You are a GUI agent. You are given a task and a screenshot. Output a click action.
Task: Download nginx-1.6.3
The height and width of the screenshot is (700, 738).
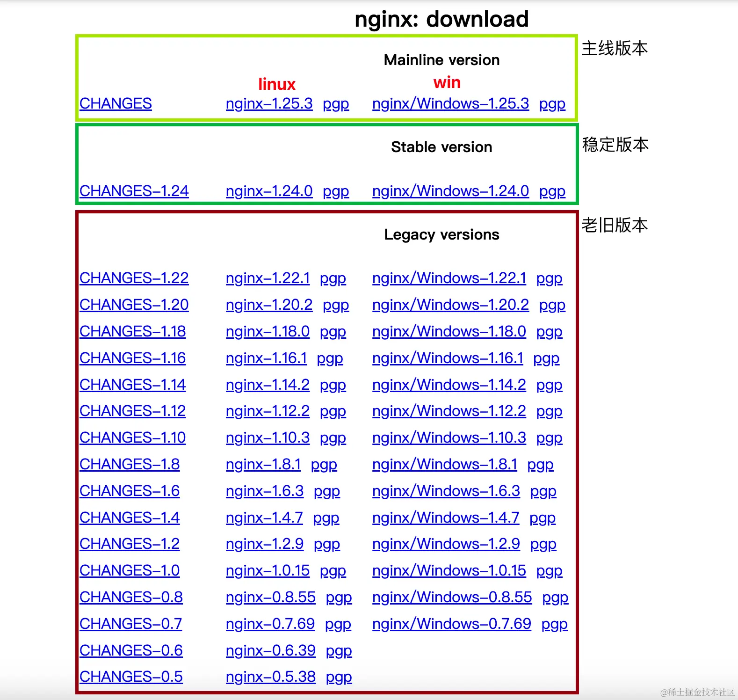[x=265, y=491]
